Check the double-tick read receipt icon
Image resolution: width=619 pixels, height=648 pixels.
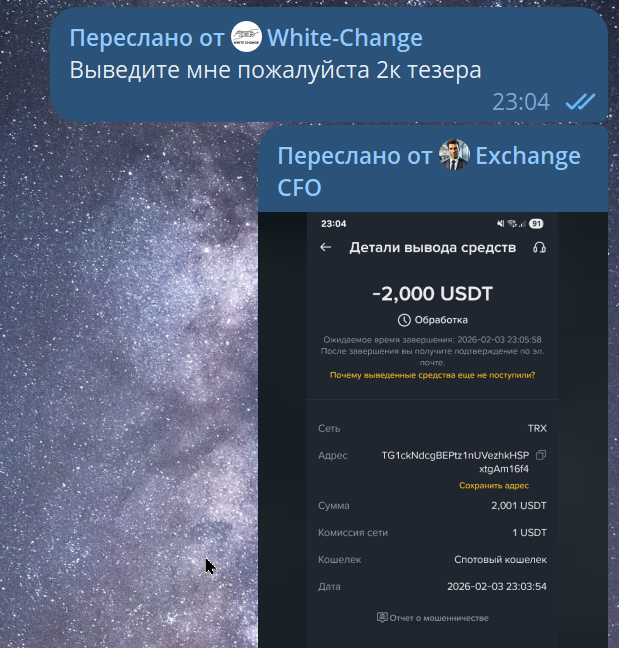click(580, 101)
